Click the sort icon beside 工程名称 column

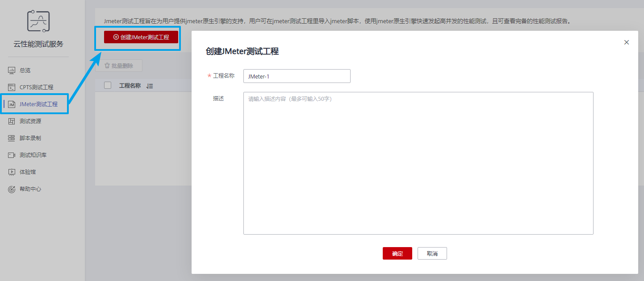click(150, 86)
